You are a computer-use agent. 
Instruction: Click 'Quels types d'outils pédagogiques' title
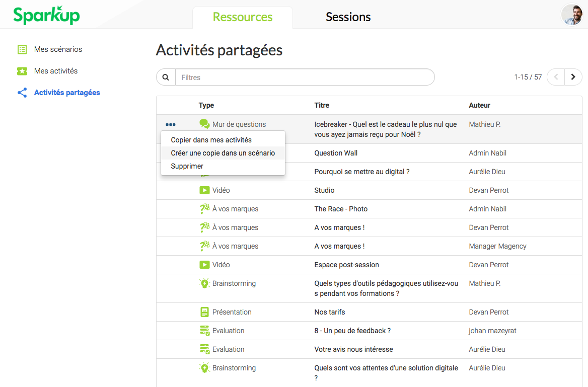point(386,288)
